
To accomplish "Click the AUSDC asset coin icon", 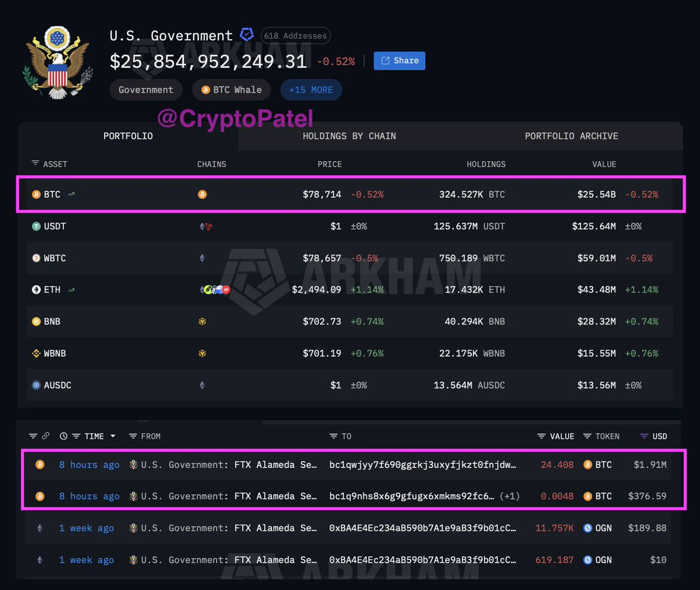I will 36,385.
